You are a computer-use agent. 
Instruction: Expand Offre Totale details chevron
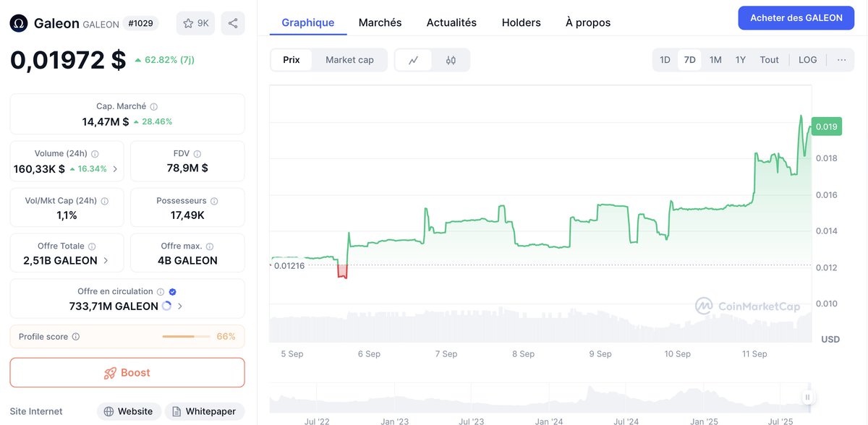(x=106, y=260)
